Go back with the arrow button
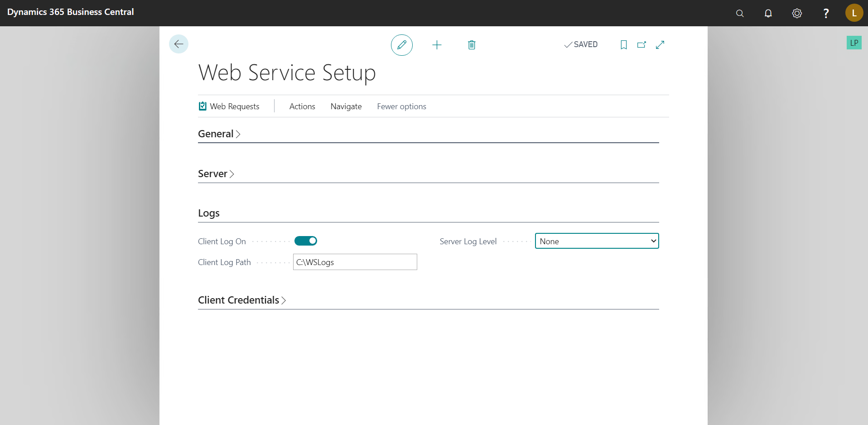Image resolution: width=868 pixels, height=425 pixels. pyautogui.click(x=178, y=44)
